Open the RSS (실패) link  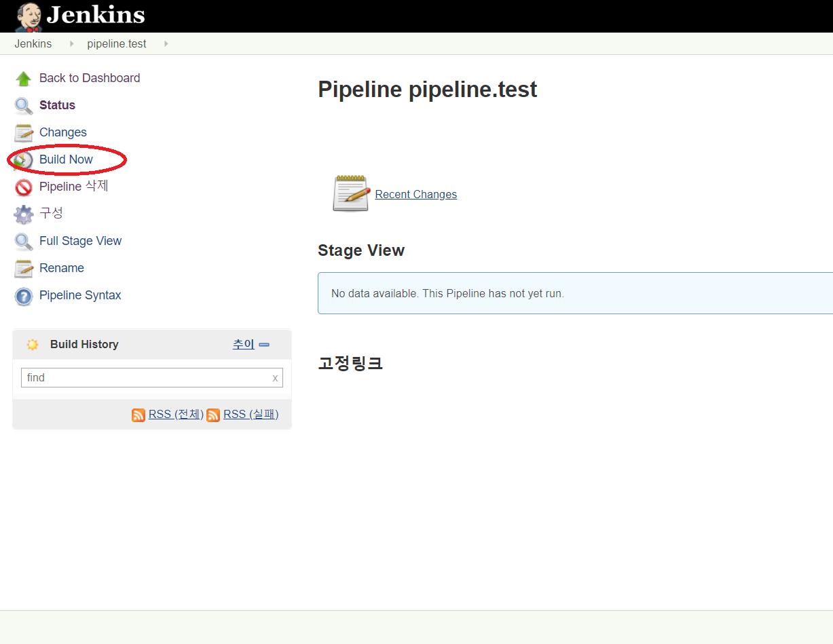point(251,414)
